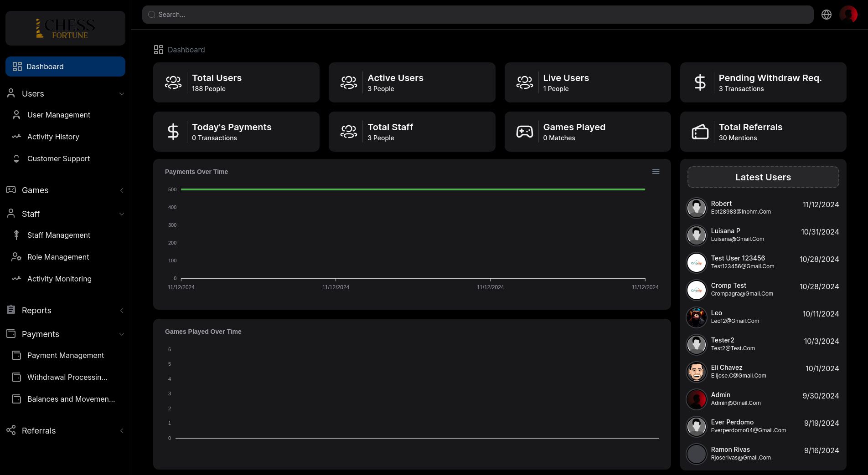The height and width of the screenshot is (475, 868).
Task: Click the Pending Withdraw Req. dollar icon
Action: [700, 82]
